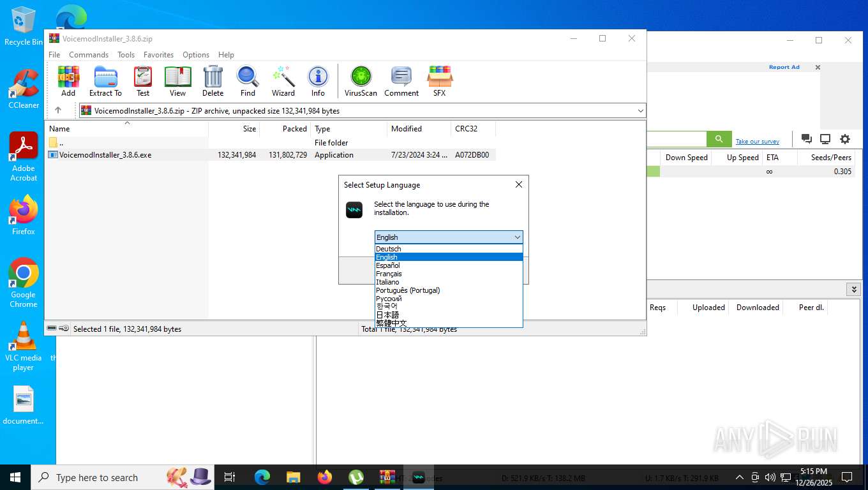Open the Commands menu
The height and width of the screenshot is (490, 868).
tap(89, 55)
